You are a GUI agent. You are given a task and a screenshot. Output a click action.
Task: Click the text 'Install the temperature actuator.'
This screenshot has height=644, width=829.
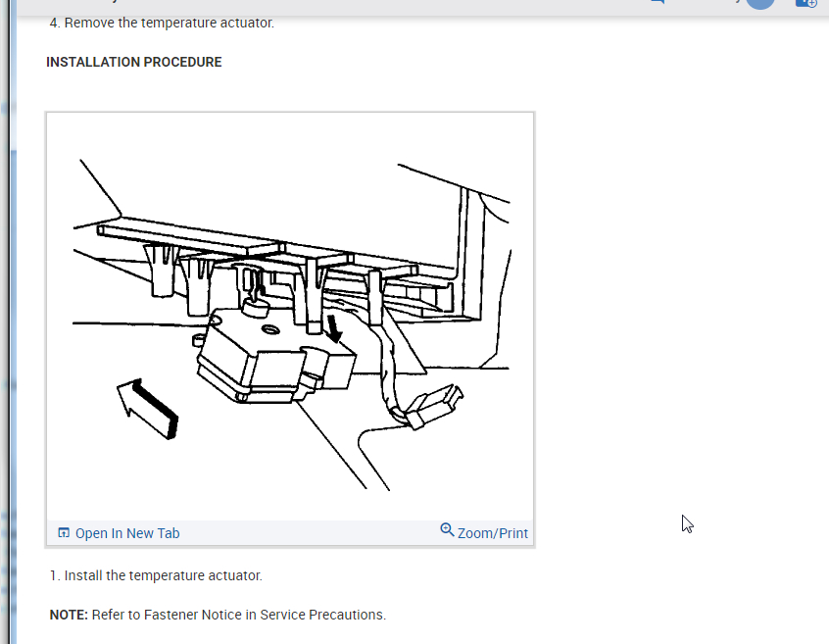point(163,575)
